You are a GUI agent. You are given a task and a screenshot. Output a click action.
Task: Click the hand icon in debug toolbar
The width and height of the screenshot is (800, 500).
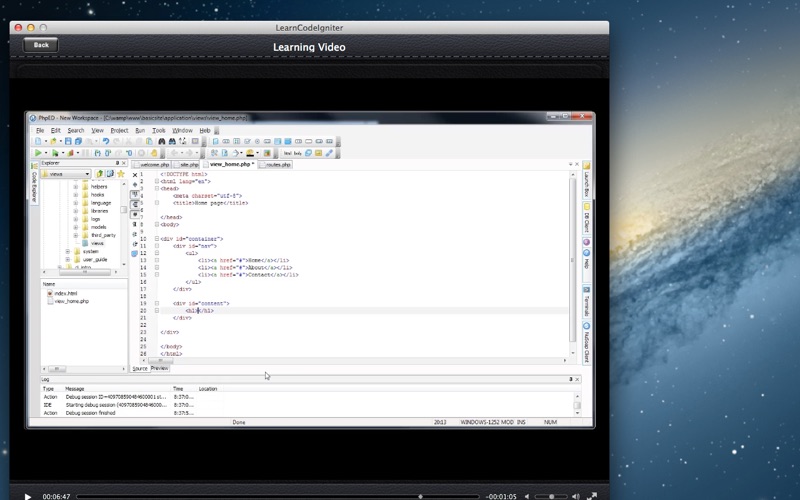click(154, 153)
